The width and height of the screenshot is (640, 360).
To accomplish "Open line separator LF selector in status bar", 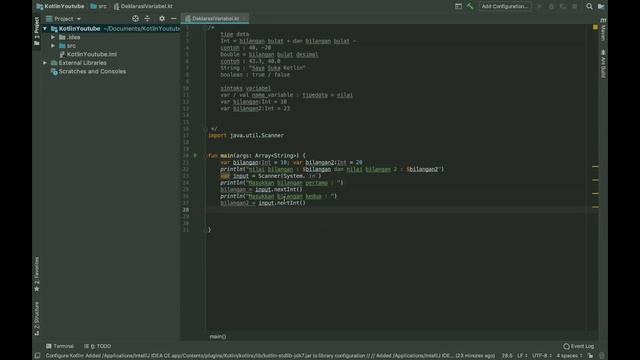I will [522, 356].
